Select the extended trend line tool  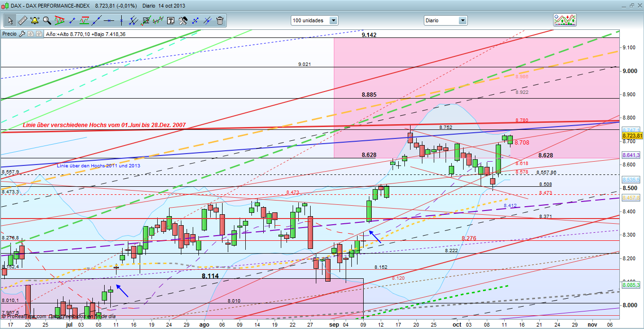(x=97, y=20)
